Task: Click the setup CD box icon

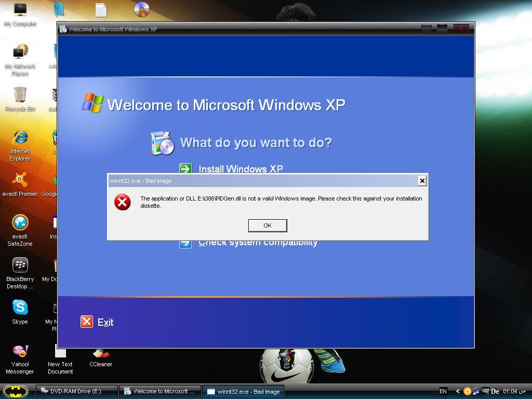Action: [162, 143]
